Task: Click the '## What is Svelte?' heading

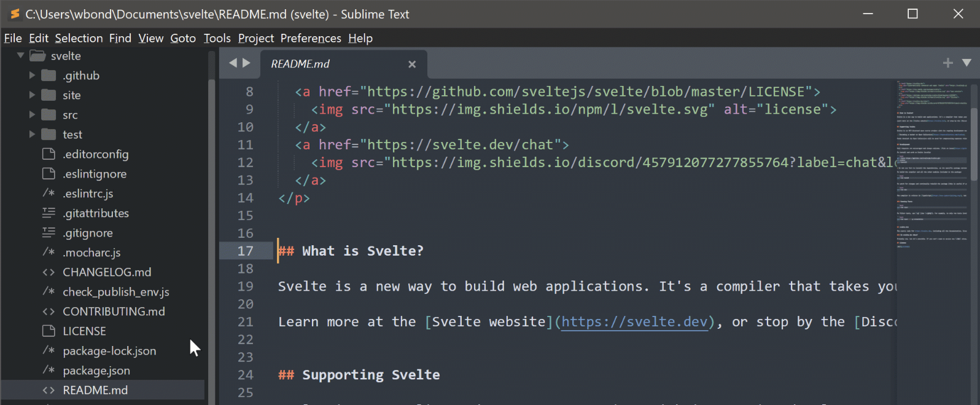Action: click(x=351, y=251)
